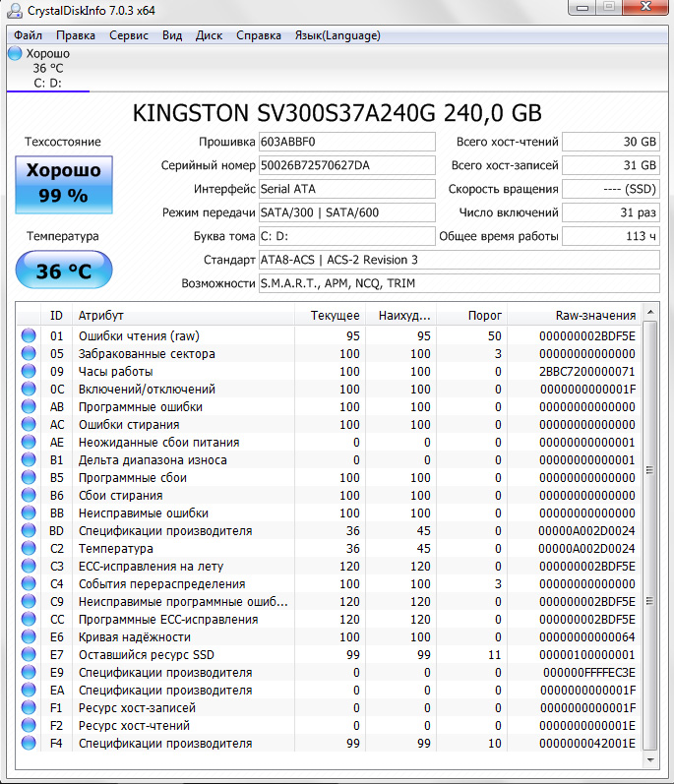The image size is (674, 784).
Task: Click the Скорость вращения value ---- (SSD)
Action: click(611, 189)
